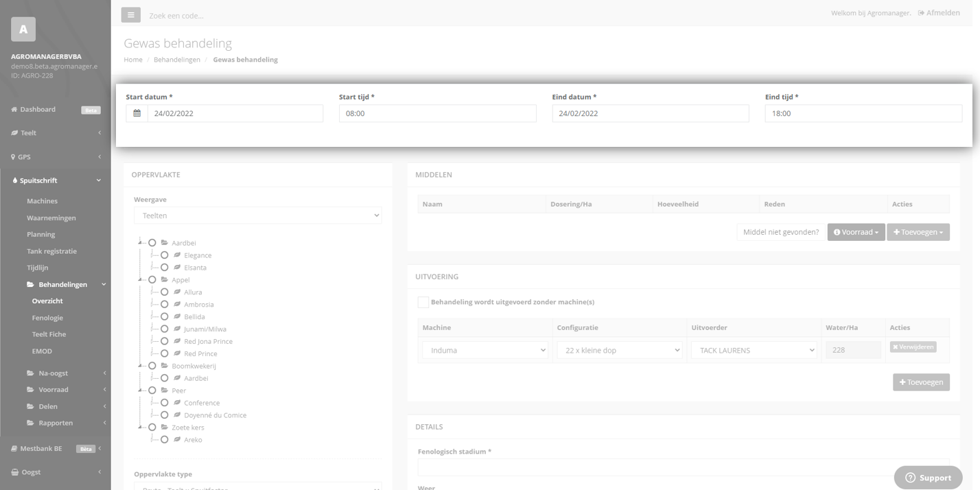
Task: Select the Conference radio button
Action: pos(165,403)
